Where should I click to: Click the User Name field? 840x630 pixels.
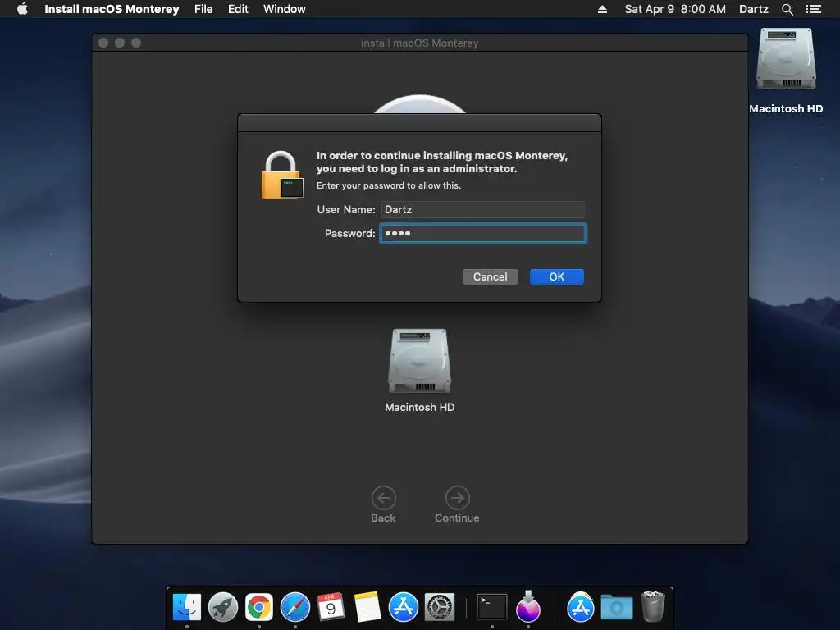[482, 209]
